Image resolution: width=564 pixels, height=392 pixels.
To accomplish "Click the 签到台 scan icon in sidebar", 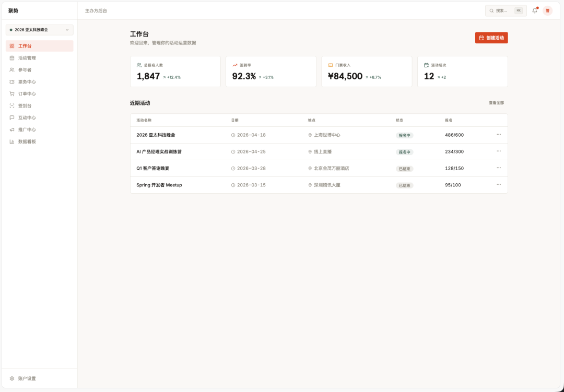I will [12, 106].
